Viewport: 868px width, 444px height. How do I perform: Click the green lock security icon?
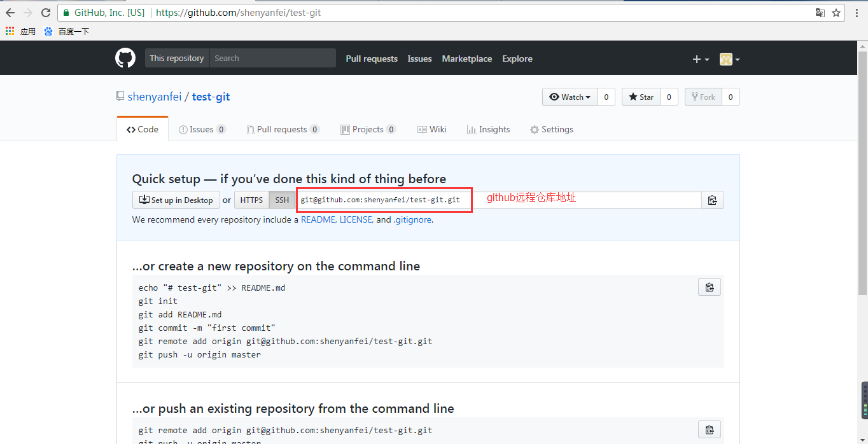[66, 13]
